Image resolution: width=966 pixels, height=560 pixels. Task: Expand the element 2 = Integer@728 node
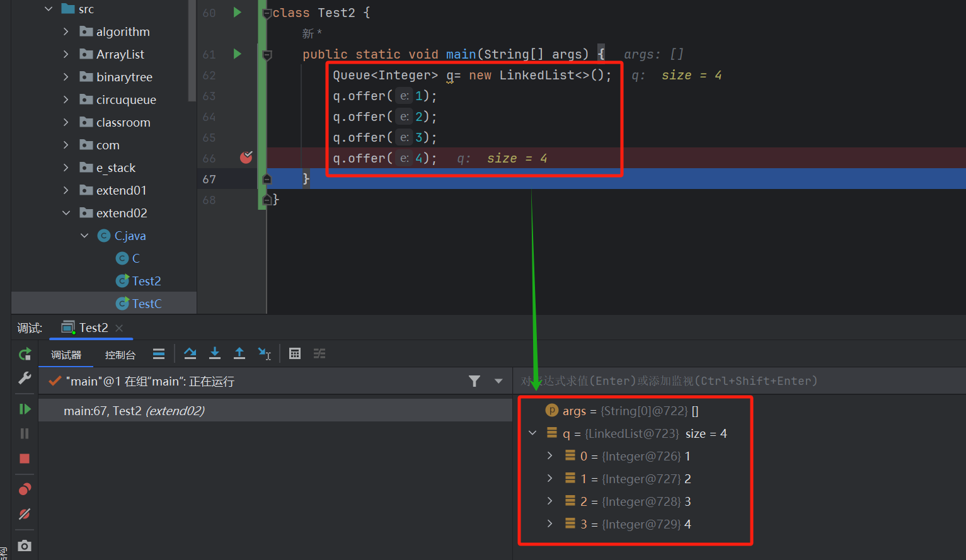549,501
